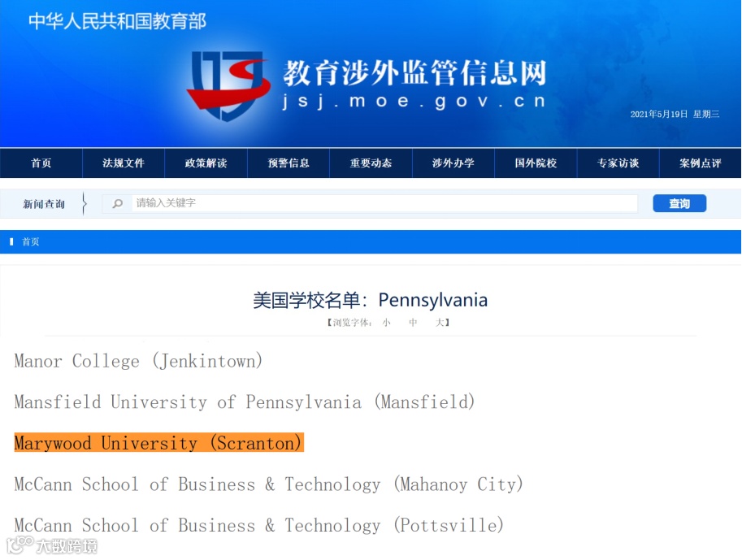Click the page title 美国学校名单: Pennsylvania
The image size is (742, 560).
pyautogui.click(x=370, y=300)
